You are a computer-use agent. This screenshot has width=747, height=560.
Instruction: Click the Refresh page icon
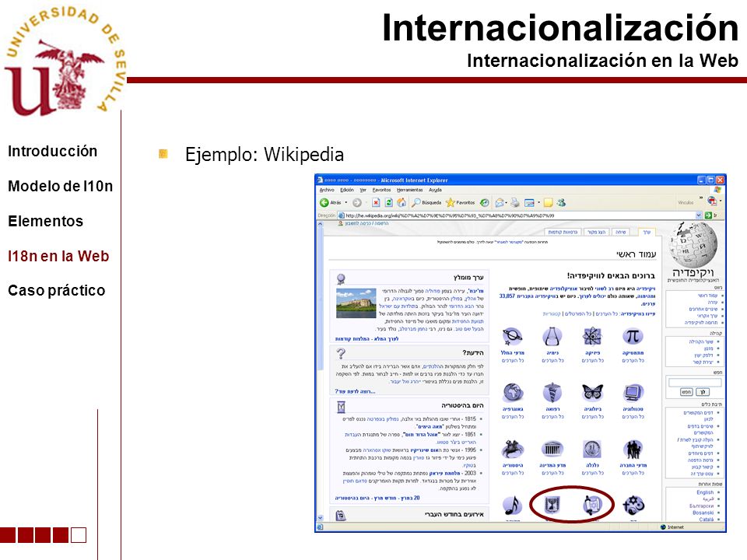point(389,203)
